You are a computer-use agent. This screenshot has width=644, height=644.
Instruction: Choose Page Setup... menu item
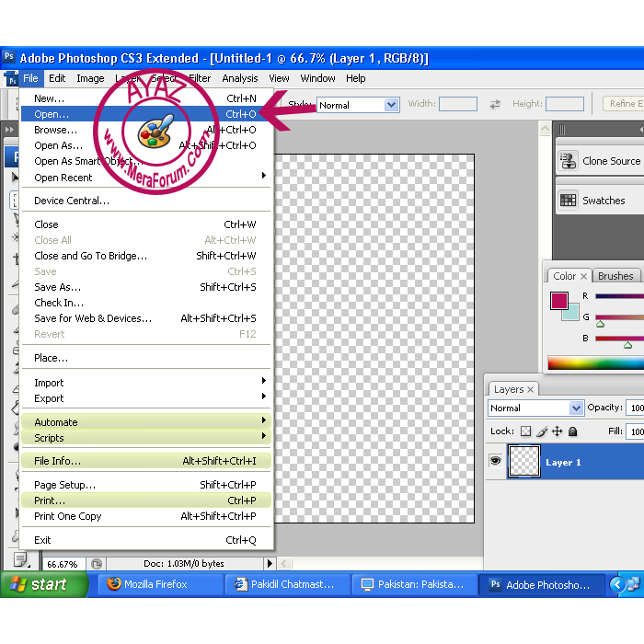pyautogui.click(x=146, y=485)
